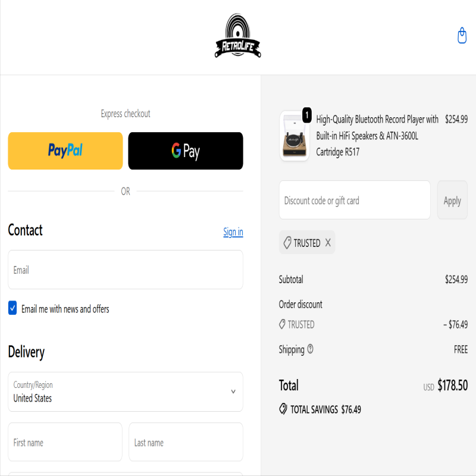Viewport: 476px width, 476px height.
Task: Pay with PayPal express checkout
Action: 65,151
